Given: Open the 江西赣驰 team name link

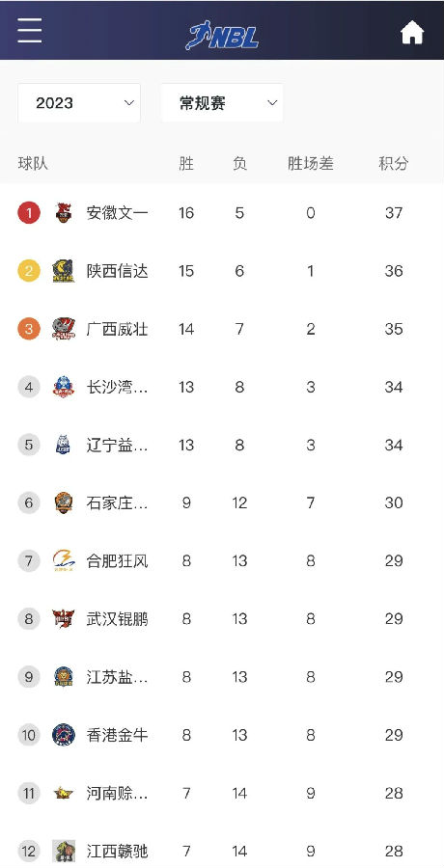Looking at the screenshot, I should 117,851.
